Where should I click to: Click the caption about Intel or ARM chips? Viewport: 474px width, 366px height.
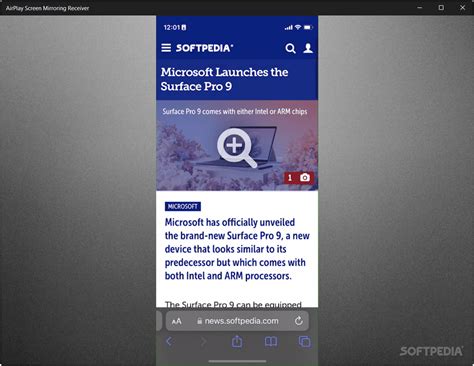[x=235, y=112]
